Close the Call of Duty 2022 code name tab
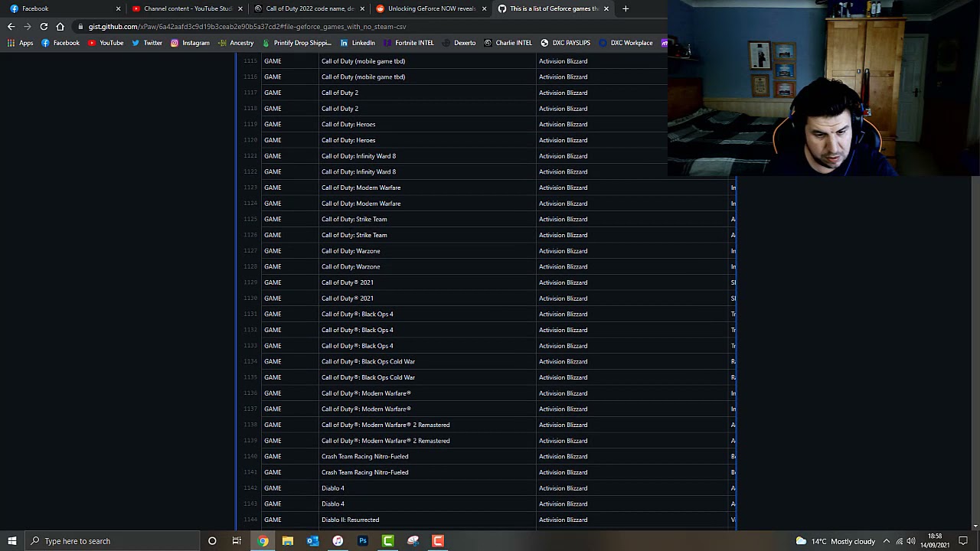Viewport: 980px width, 551px height. point(362,8)
